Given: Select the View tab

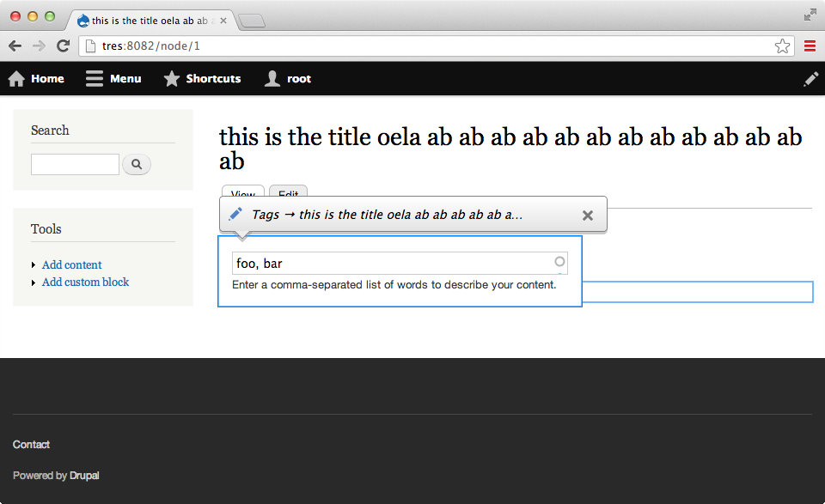Looking at the screenshot, I should (242, 196).
